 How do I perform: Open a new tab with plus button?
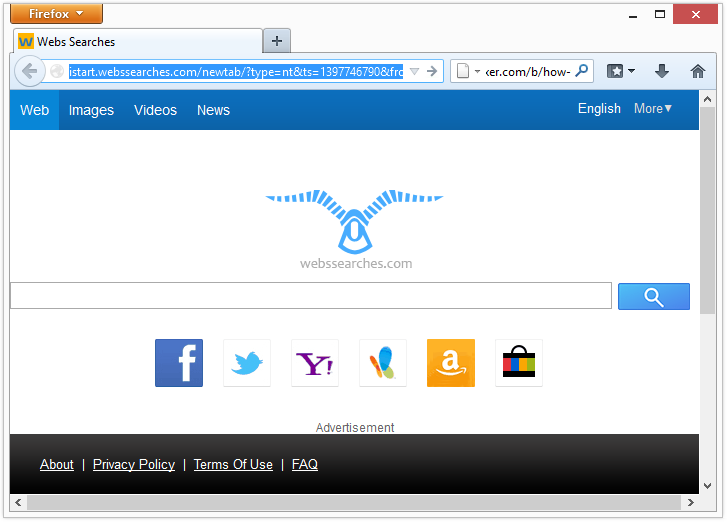click(277, 41)
